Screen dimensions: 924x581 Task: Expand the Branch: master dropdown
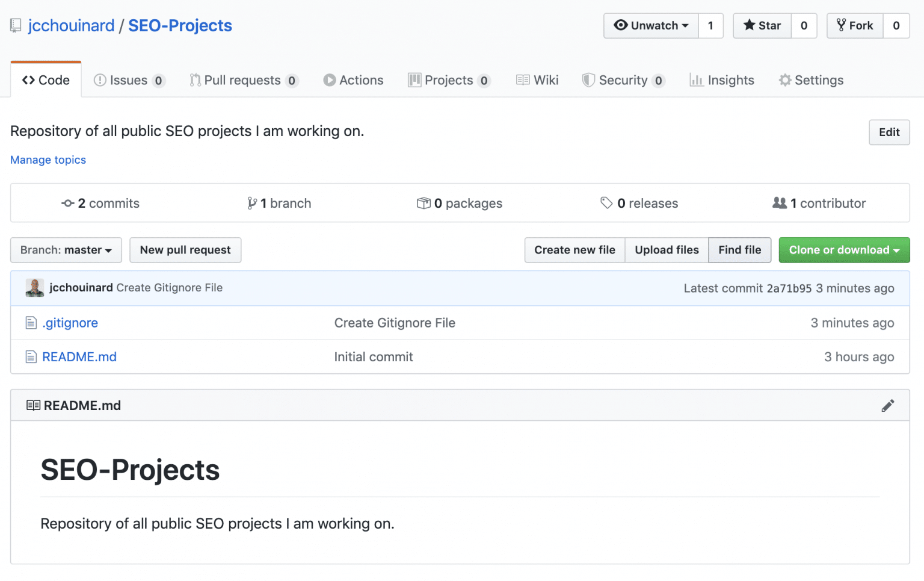[x=66, y=250]
